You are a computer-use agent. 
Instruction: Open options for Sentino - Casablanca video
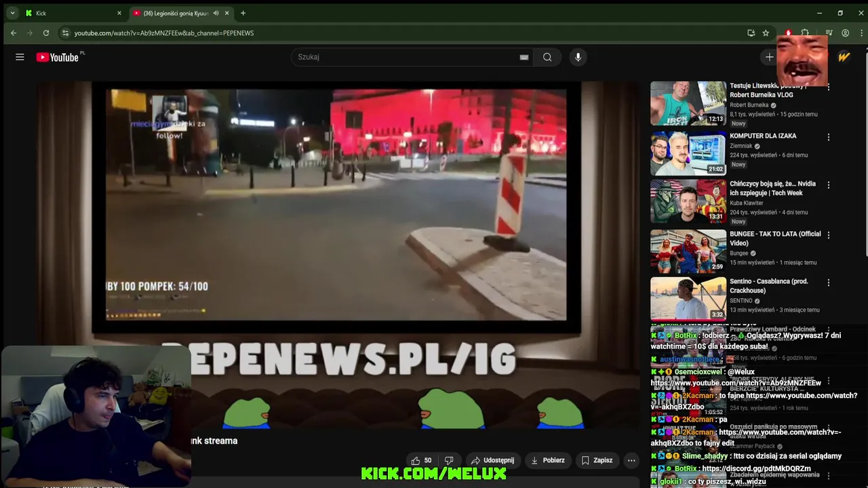tap(828, 282)
